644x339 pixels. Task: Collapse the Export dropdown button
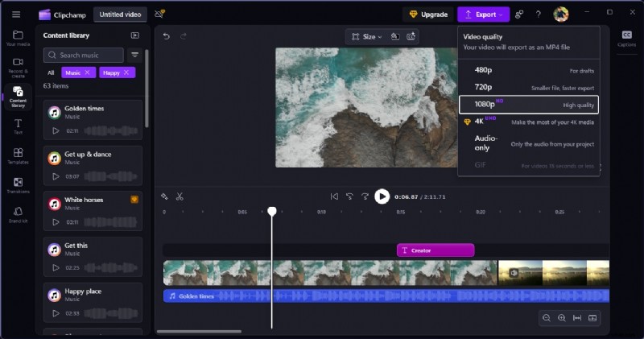click(483, 14)
